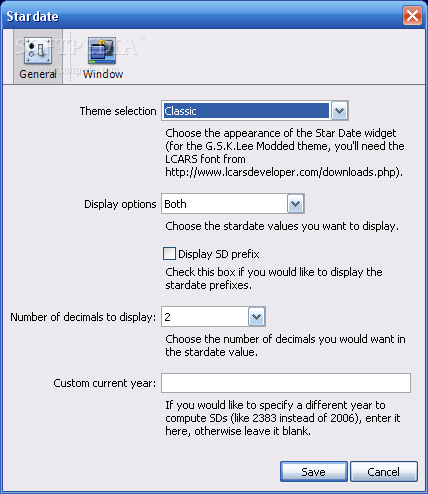Open the General preferences tab icon
Screen dimensions: 428x494
pos(38,51)
